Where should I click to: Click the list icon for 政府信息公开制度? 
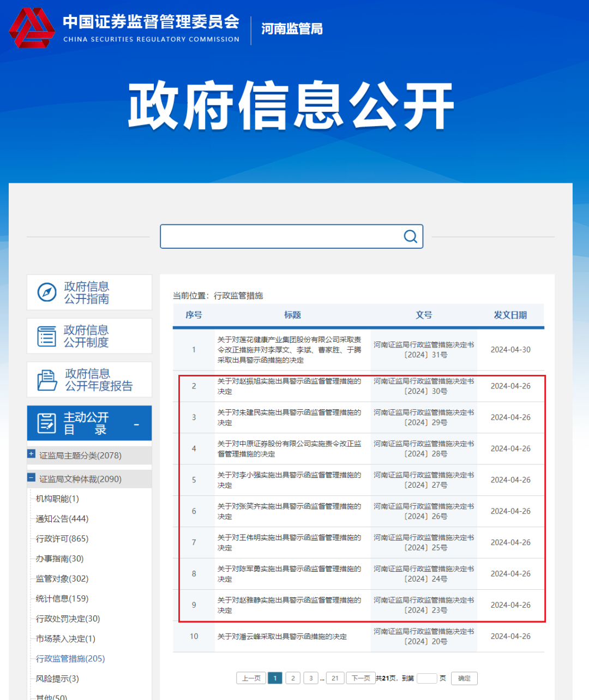46,336
